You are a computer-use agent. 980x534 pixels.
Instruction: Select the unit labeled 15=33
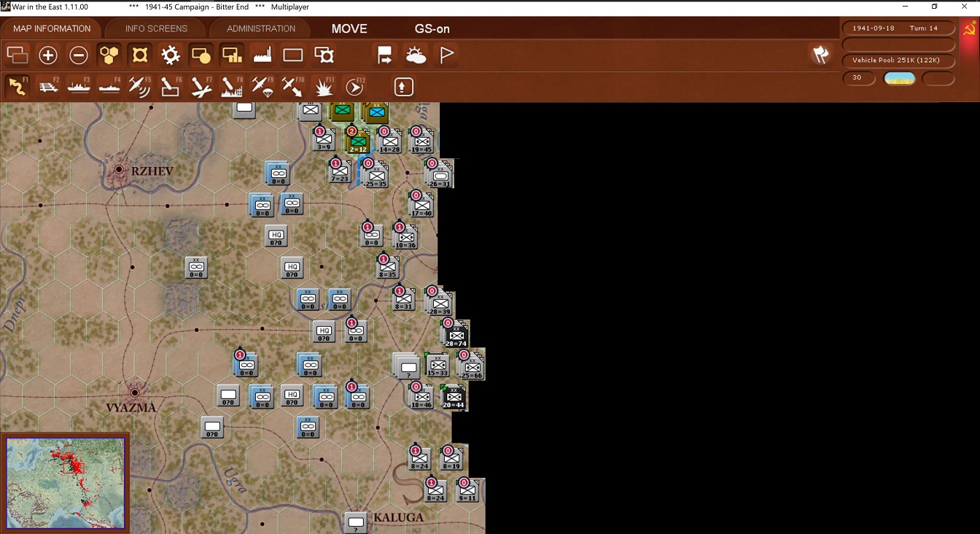tap(437, 366)
